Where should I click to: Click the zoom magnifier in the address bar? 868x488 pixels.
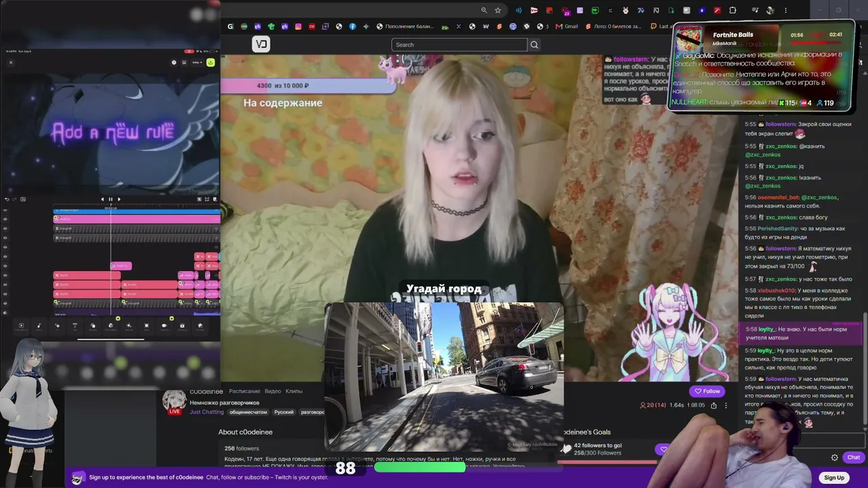pos(484,10)
